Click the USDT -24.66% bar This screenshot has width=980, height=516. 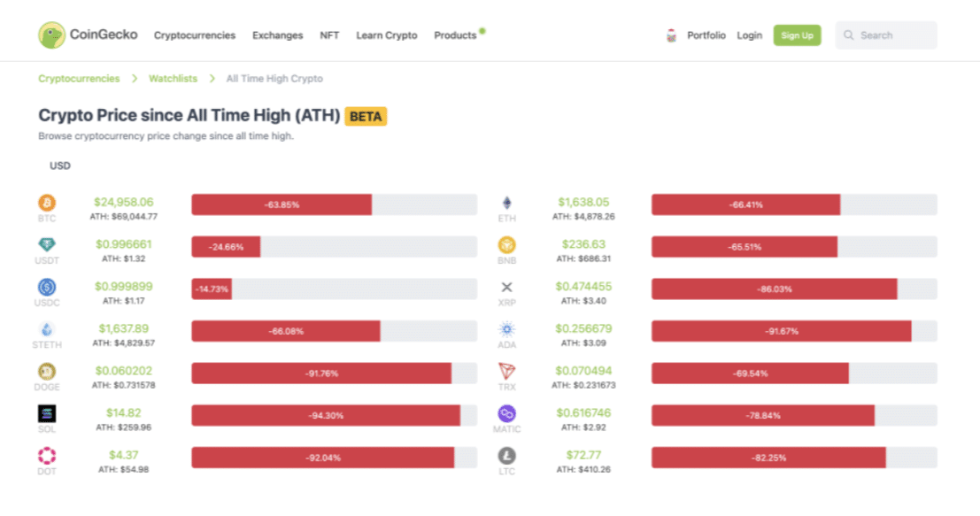[x=335, y=247]
